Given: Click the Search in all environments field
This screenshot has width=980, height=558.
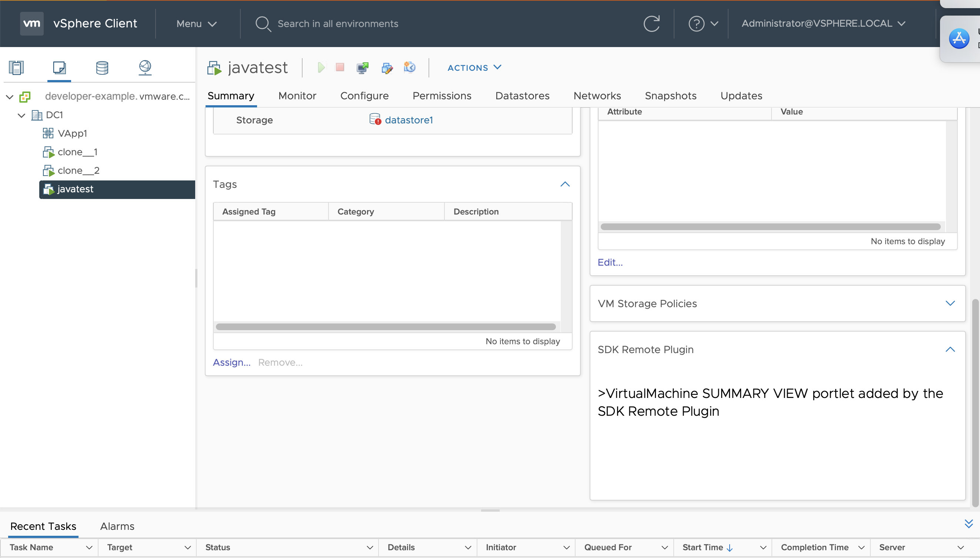Looking at the screenshot, I should pos(338,24).
